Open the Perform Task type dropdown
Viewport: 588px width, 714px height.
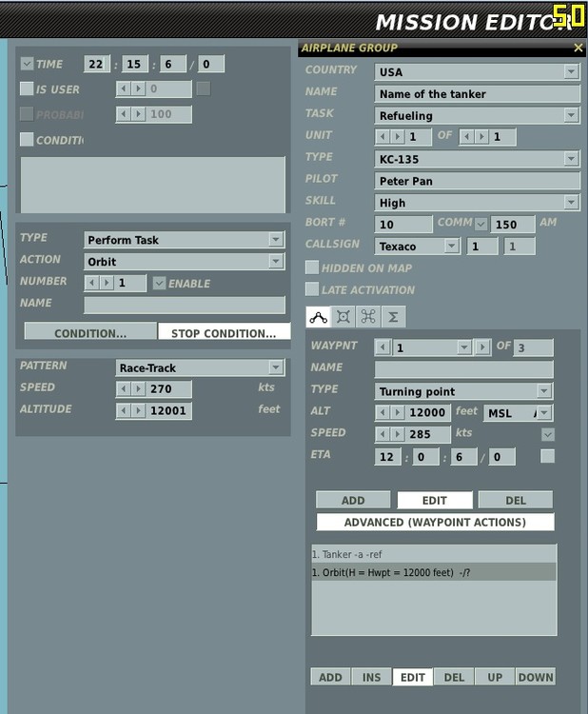(x=275, y=240)
